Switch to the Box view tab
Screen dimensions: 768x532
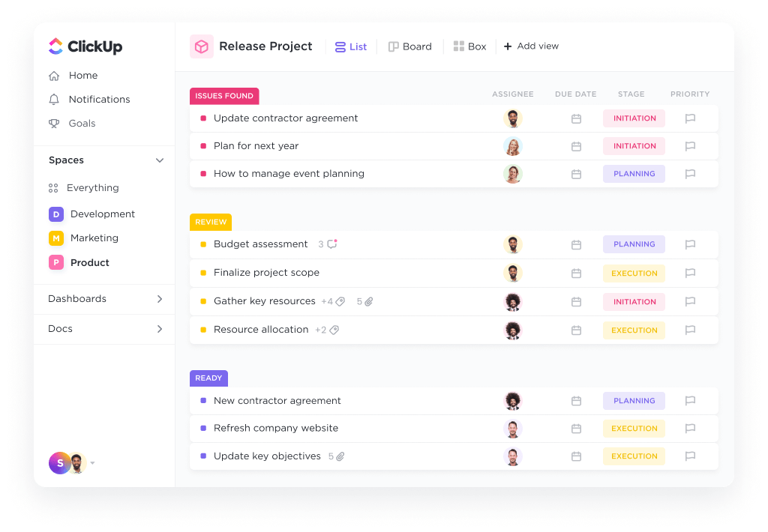click(x=469, y=46)
